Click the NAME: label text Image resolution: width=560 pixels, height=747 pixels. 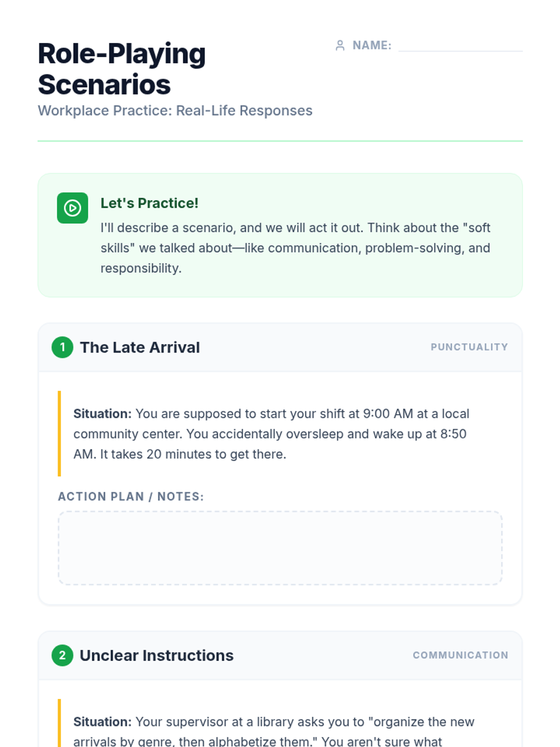pos(372,45)
